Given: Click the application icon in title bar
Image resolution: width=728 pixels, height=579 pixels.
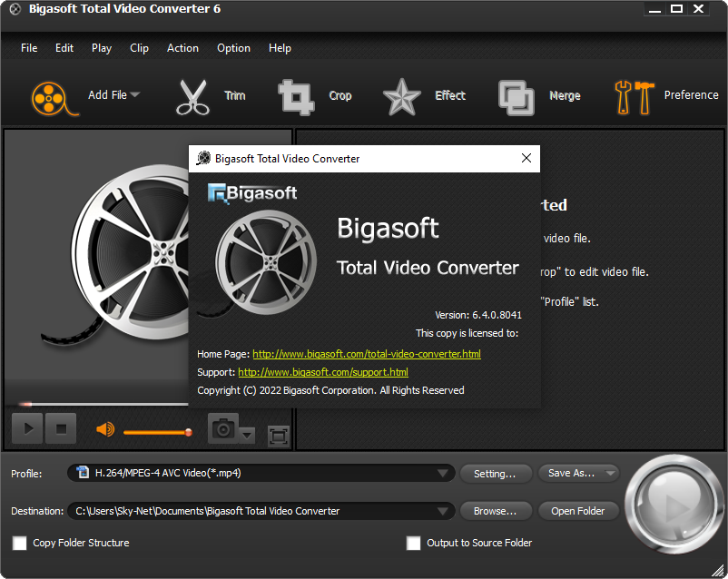Looking at the screenshot, I should [15, 9].
